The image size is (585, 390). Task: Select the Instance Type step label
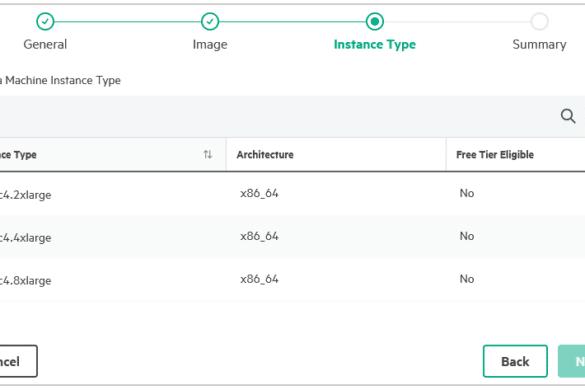pos(375,44)
